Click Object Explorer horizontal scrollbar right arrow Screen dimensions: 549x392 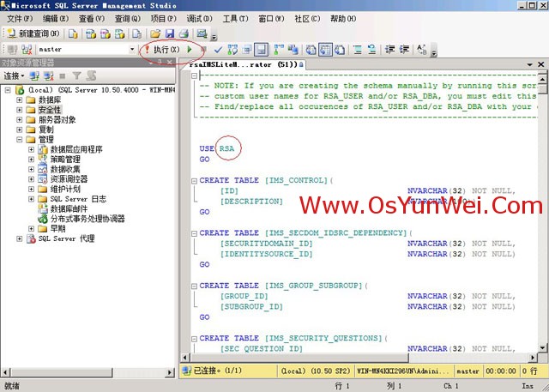tap(170, 372)
